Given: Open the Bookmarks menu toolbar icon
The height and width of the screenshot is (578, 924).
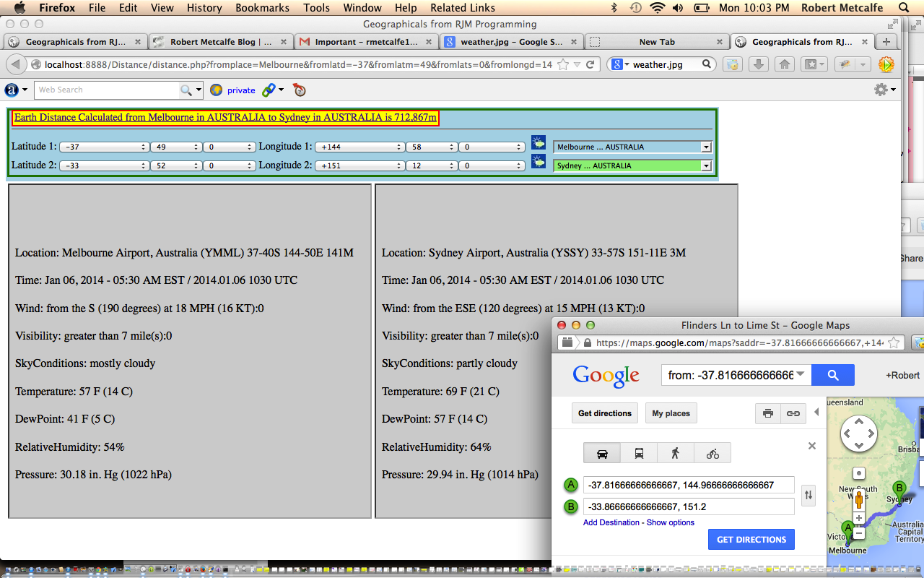Looking at the screenshot, I should coord(814,64).
